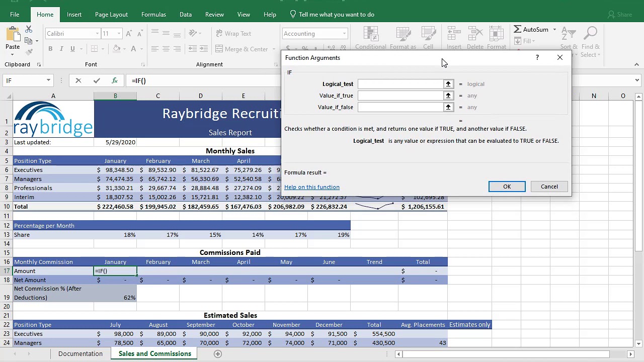Switch to the Formulas tab

click(153, 15)
